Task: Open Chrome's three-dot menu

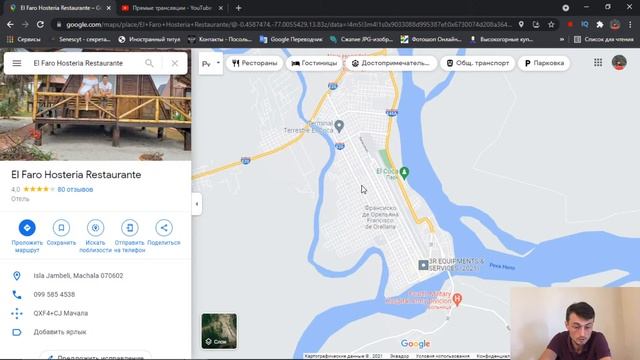Action: [630, 24]
